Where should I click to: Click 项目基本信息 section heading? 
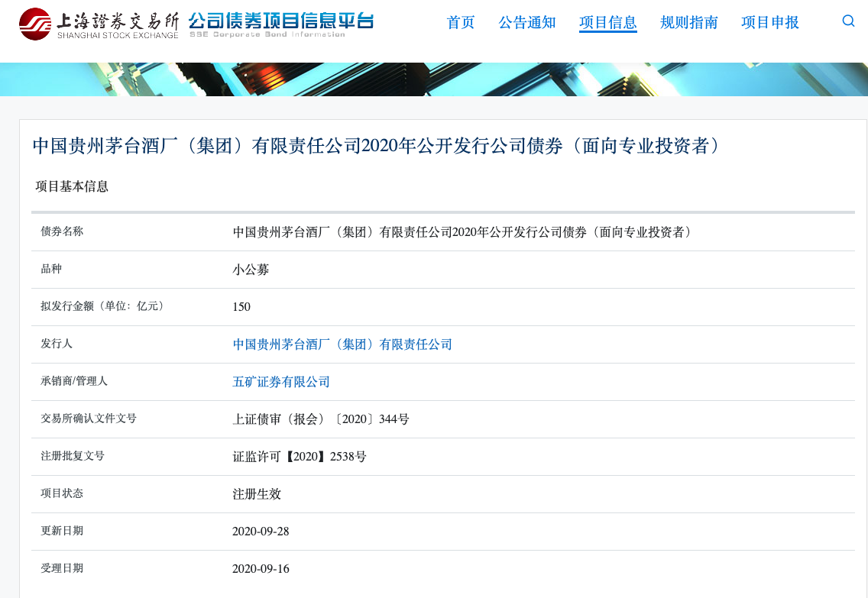tap(72, 186)
